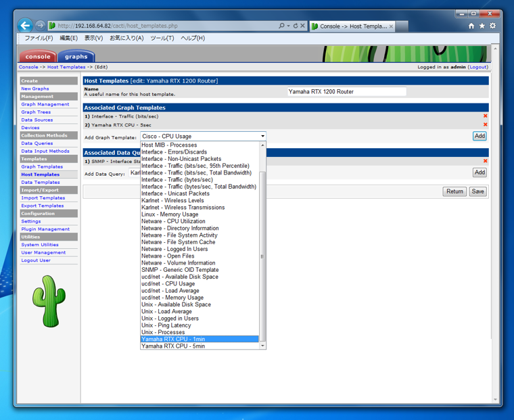Click the Return button
514x420 pixels.
[454, 191]
